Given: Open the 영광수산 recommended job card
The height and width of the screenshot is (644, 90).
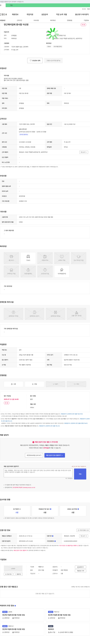Looking at the screenshot, I should click(22, 629).
